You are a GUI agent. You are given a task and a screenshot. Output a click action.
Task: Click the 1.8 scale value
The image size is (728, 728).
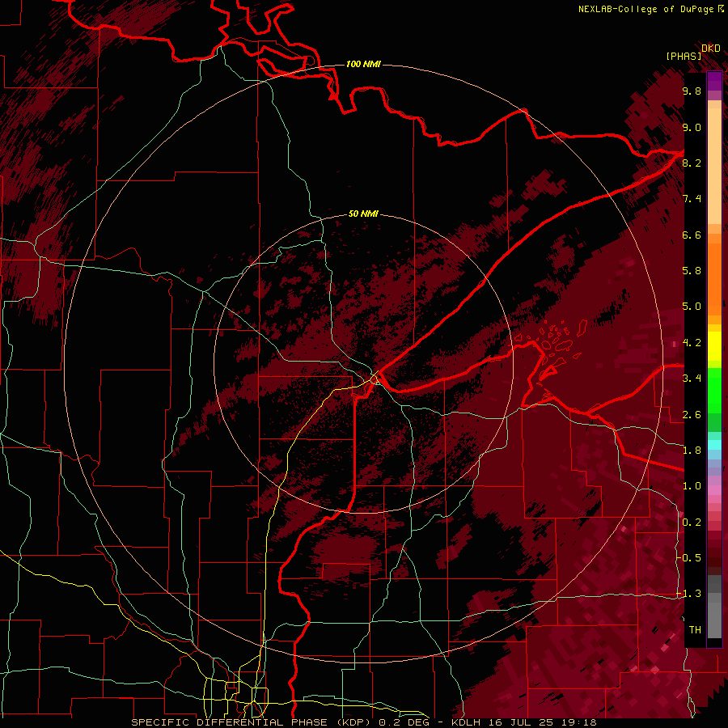click(692, 451)
